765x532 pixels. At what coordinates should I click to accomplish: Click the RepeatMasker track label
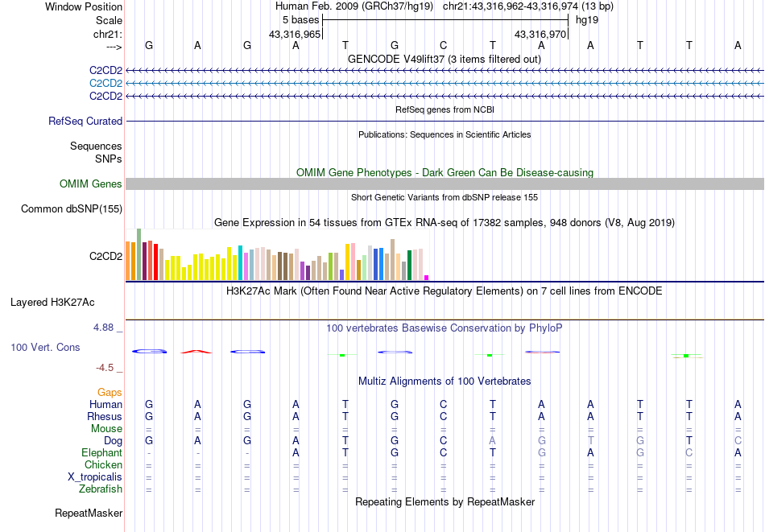click(89, 513)
